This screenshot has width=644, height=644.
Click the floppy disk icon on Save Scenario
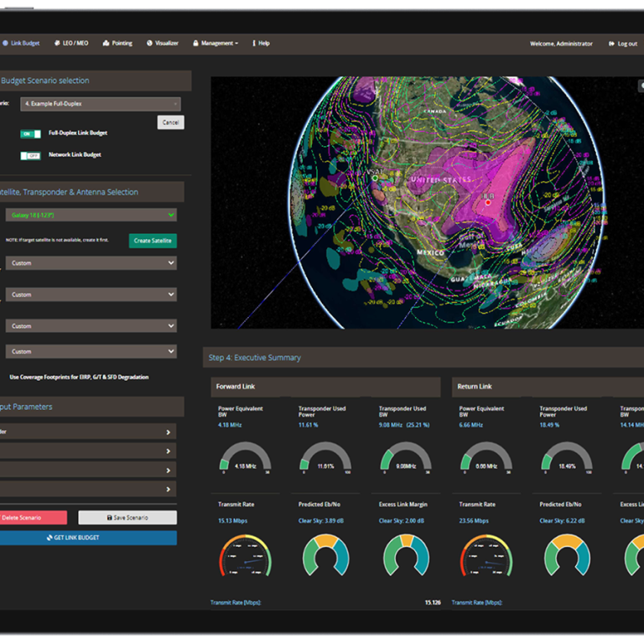click(x=110, y=517)
